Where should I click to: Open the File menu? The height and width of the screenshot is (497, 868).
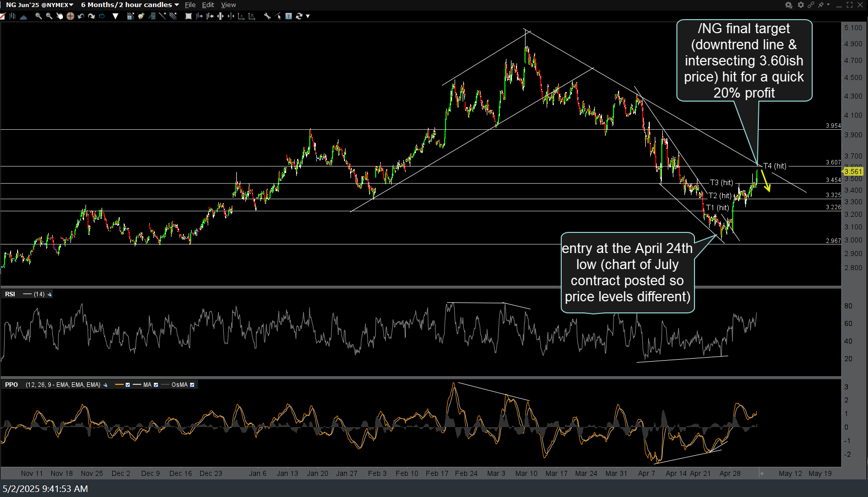[x=190, y=5]
